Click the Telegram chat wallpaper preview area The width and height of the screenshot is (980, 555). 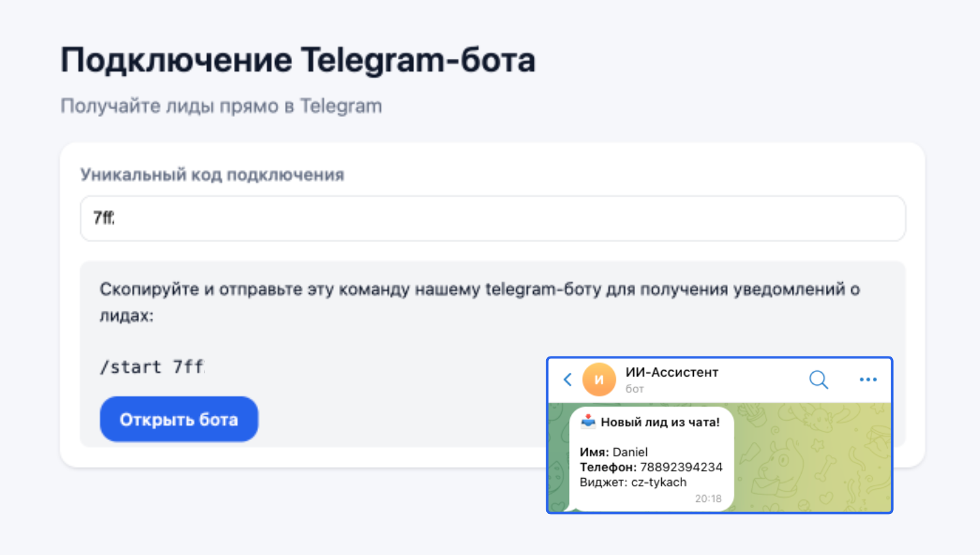coord(817,457)
